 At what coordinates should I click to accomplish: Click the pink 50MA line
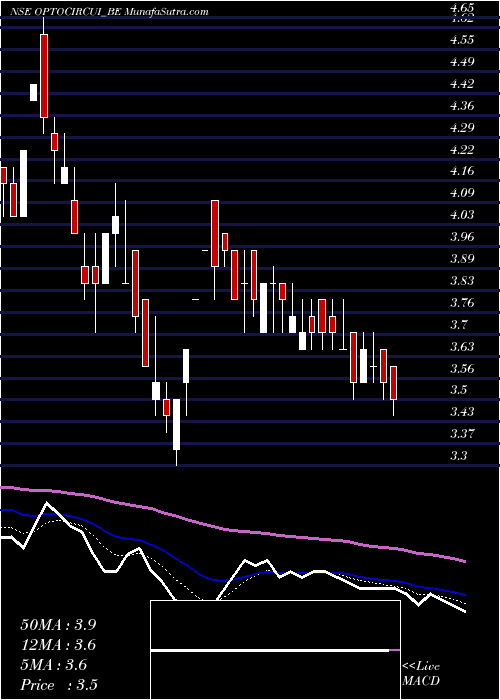click(232, 530)
